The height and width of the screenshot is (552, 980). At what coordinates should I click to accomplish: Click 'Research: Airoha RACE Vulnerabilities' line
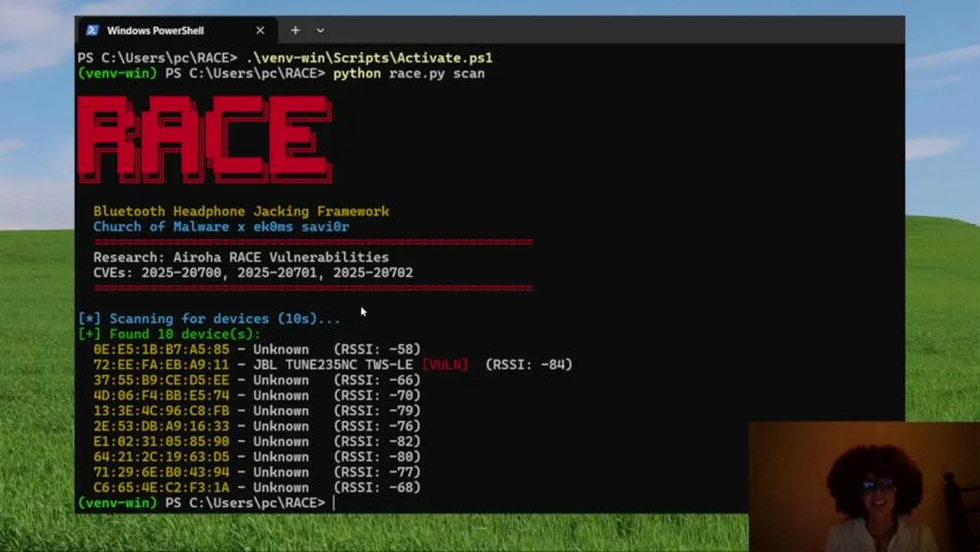242,258
